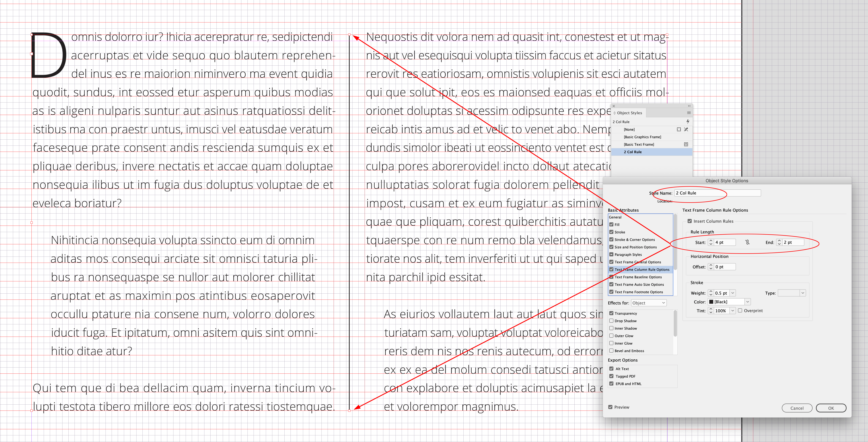Check the Drop Shadow effect checkbox

coord(612,320)
